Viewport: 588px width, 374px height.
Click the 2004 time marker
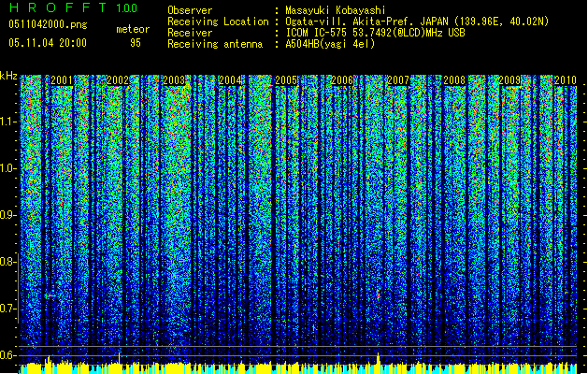tap(230, 80)
